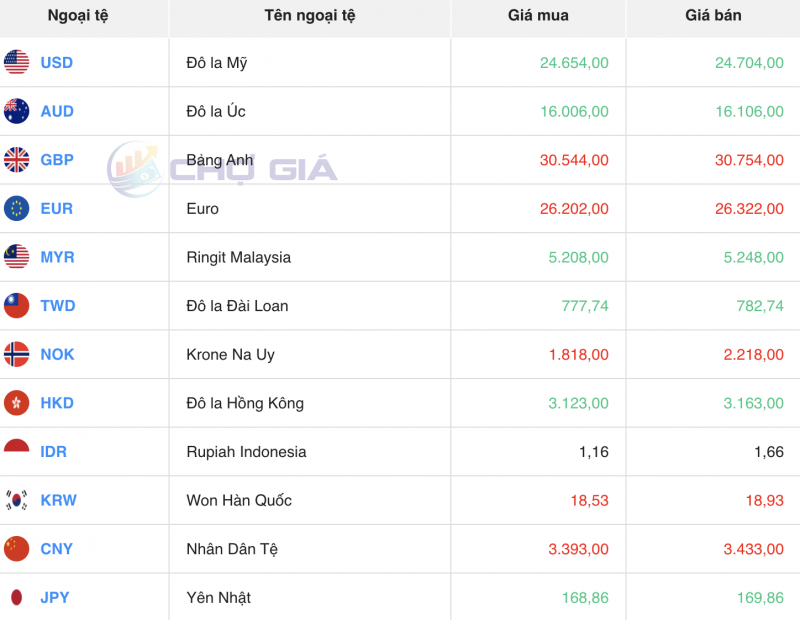Click the HKD Hong Kong flag icon

pos(16,403)
